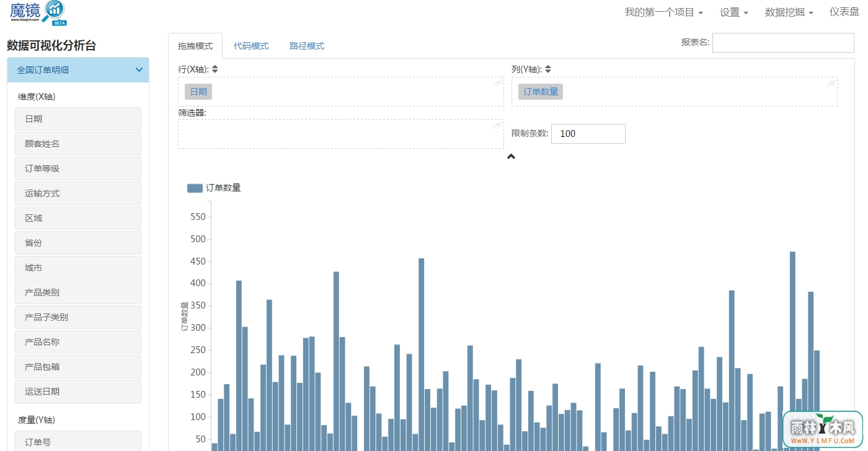This screenshot has width=868, height=451.
Task: Select 产品名称 dimension
Action: 78,342
